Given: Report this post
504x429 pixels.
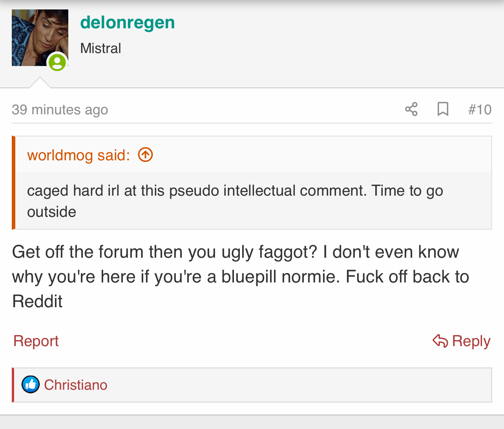Looking at the screenshot, I should [36, 341].
